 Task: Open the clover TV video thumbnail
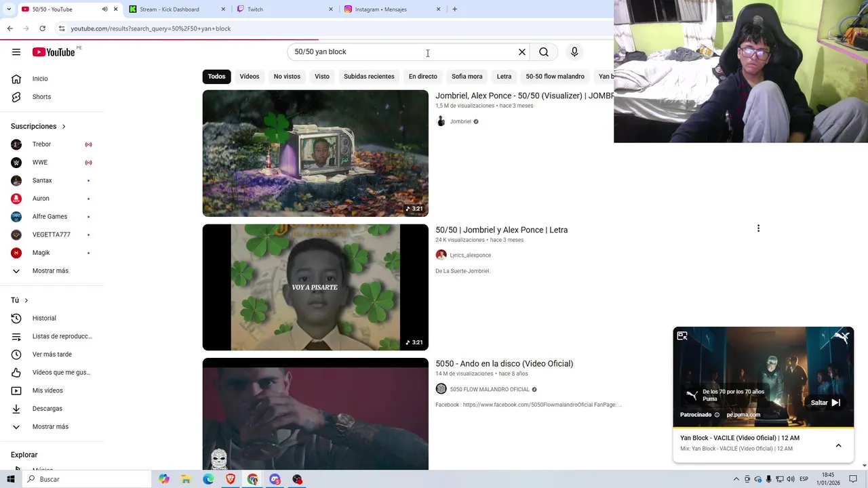(315, 153)
